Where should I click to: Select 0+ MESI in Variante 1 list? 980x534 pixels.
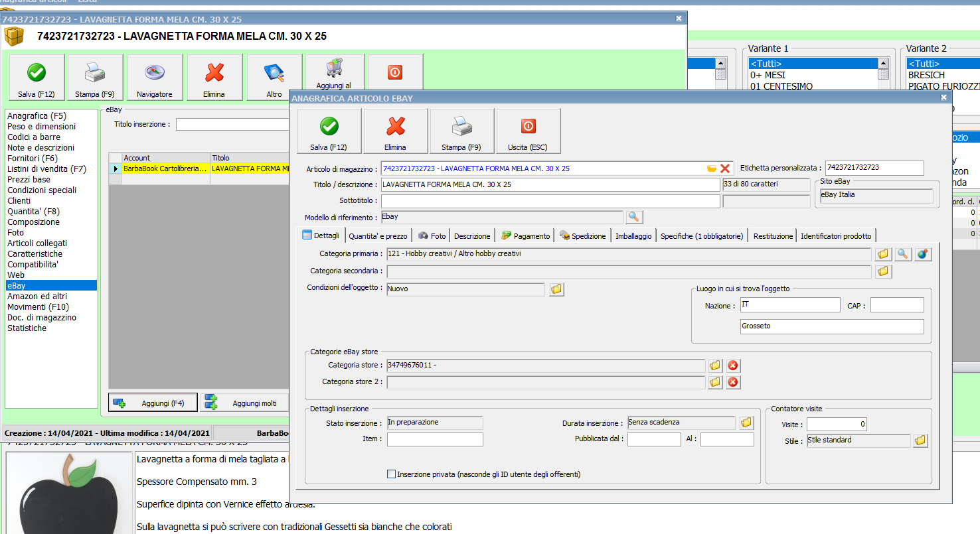tap(813, 75)
